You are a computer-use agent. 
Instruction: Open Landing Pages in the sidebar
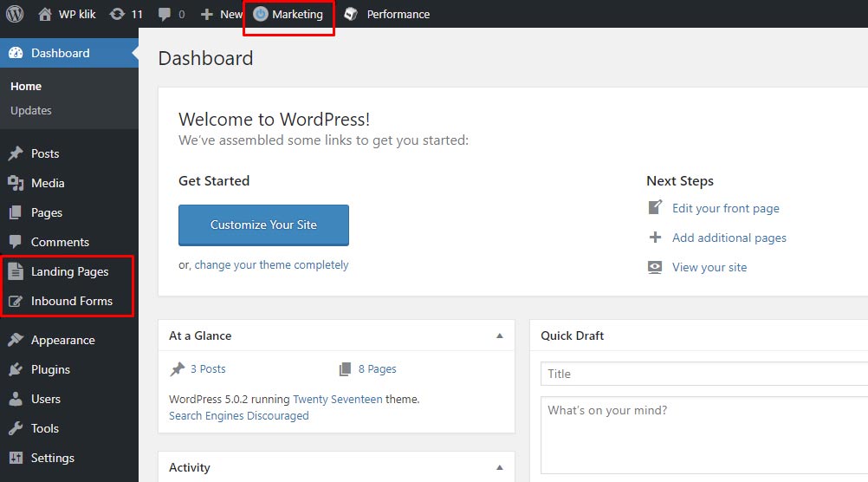tap(69, 271)
